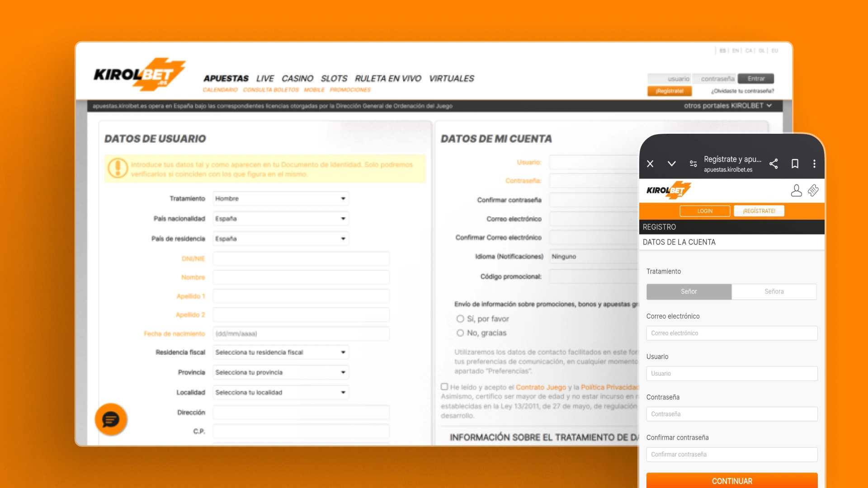
Task: Click the Fecha de nacimiento date field
Action: click(301, 333)
